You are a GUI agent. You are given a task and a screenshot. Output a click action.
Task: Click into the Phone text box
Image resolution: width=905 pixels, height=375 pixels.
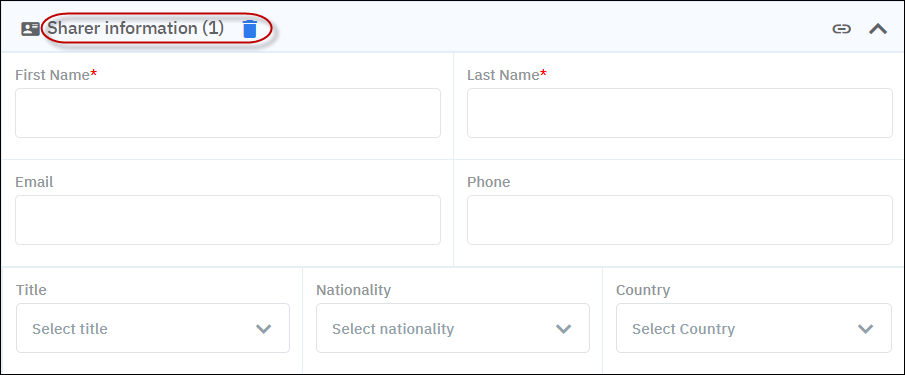pyautogui.click(x=680, y=220)
